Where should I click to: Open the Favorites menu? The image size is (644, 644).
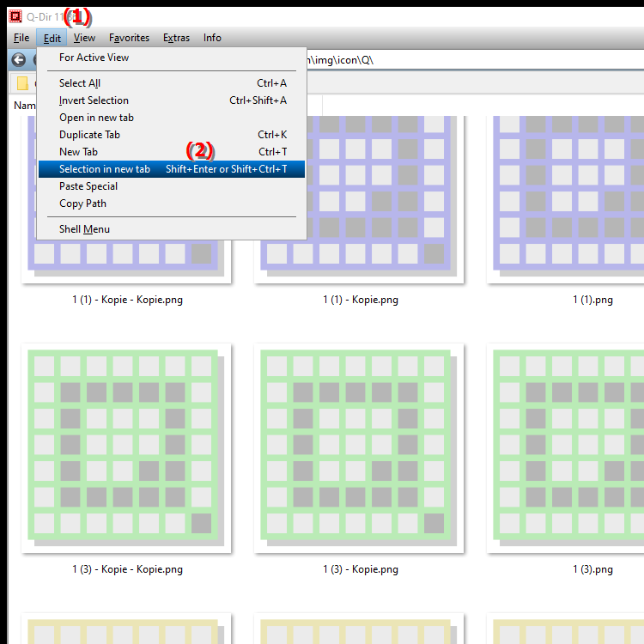[x=129, y=38]
